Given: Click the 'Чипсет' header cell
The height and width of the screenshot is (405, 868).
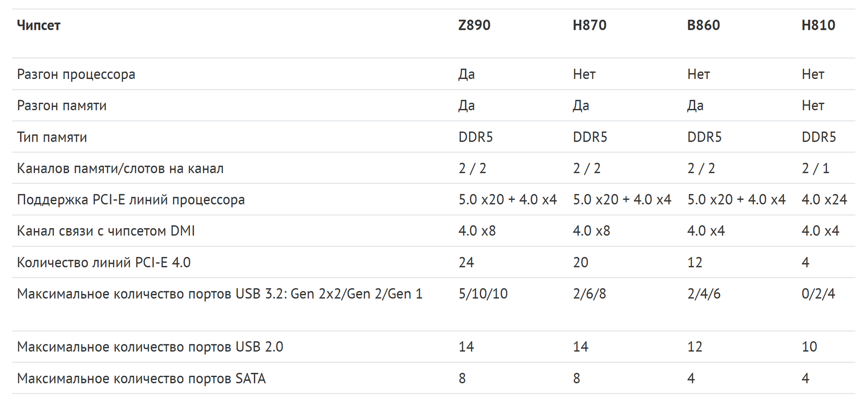Looking at the screenshot, I should tap(39, 25).
